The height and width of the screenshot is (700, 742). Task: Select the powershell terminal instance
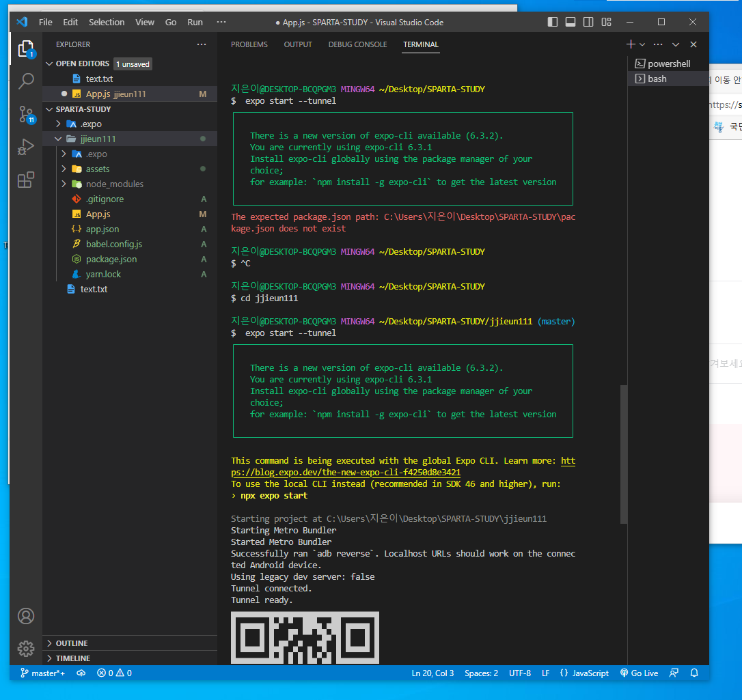668,64
